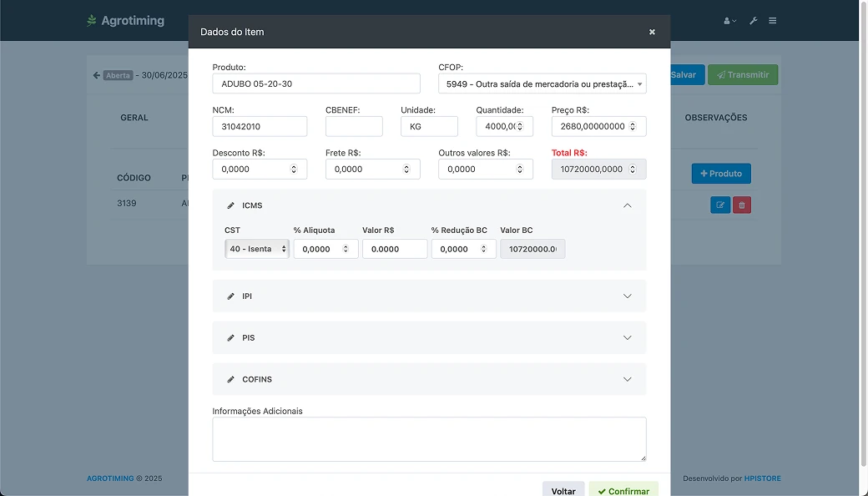Switch to the Observações tab
This screenshot has width=868, height=496.
click(x=715, y=118)
